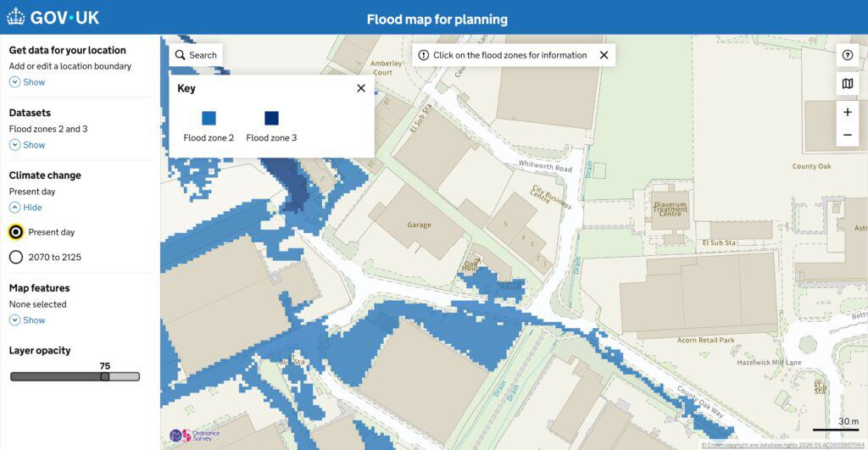Screen dimensions: 868x450
Task: Click the 'Climate change' heading
Action: coord(45,175)
